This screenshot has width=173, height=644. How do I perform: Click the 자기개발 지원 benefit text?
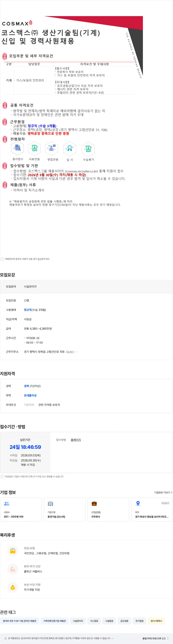[32, 589]
